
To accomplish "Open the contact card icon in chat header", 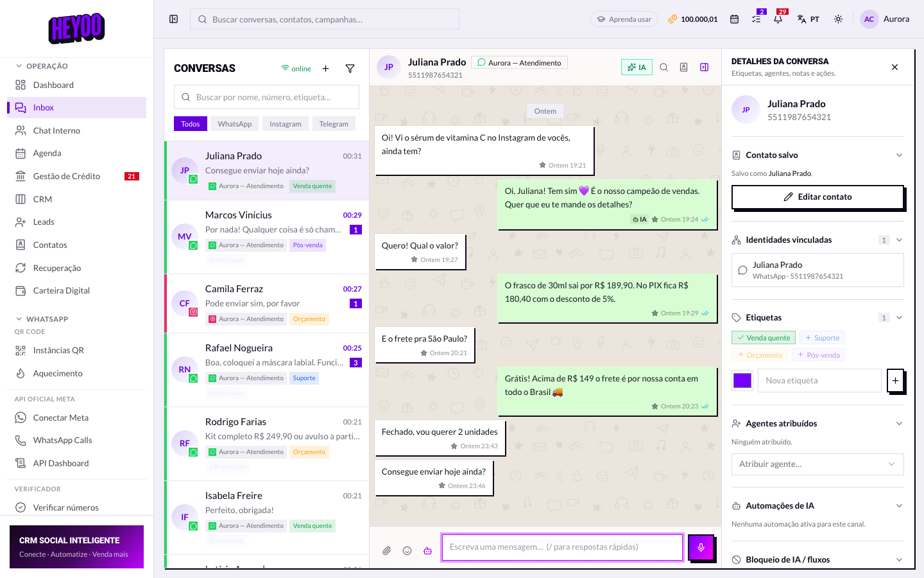I will (684, 67).
